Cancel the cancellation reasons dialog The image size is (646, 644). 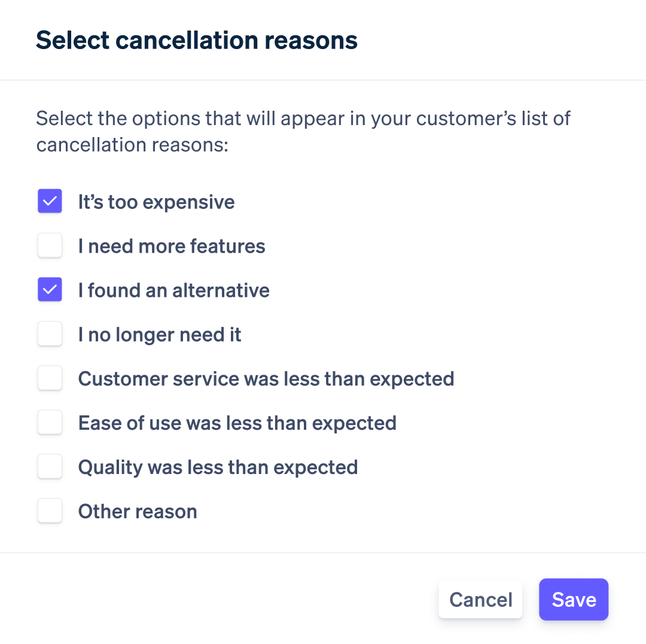480,600
